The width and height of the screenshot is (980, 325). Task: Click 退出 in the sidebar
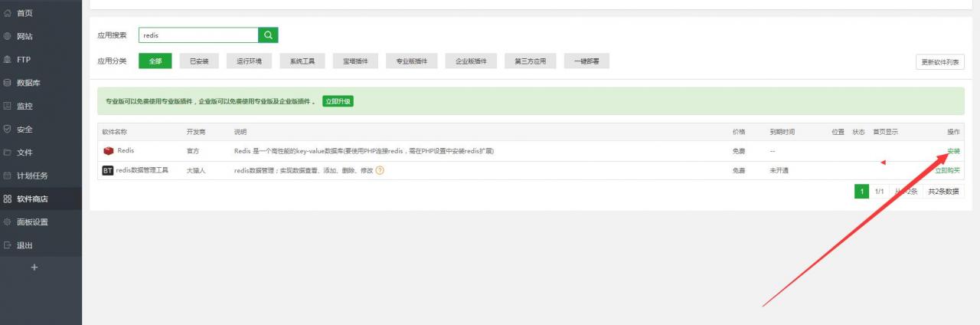click(x=41, y=245)
